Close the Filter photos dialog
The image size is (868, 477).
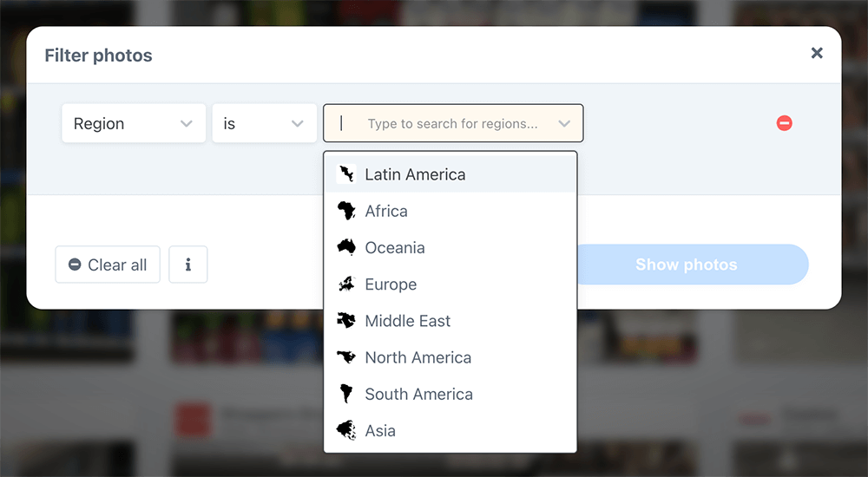click(817, 53)
